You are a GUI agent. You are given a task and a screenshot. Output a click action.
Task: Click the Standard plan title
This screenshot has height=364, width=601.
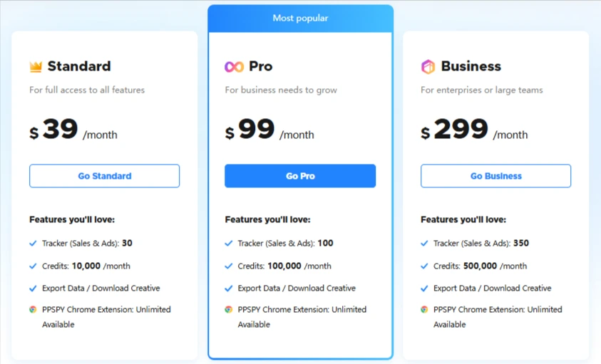coord(79,66)
